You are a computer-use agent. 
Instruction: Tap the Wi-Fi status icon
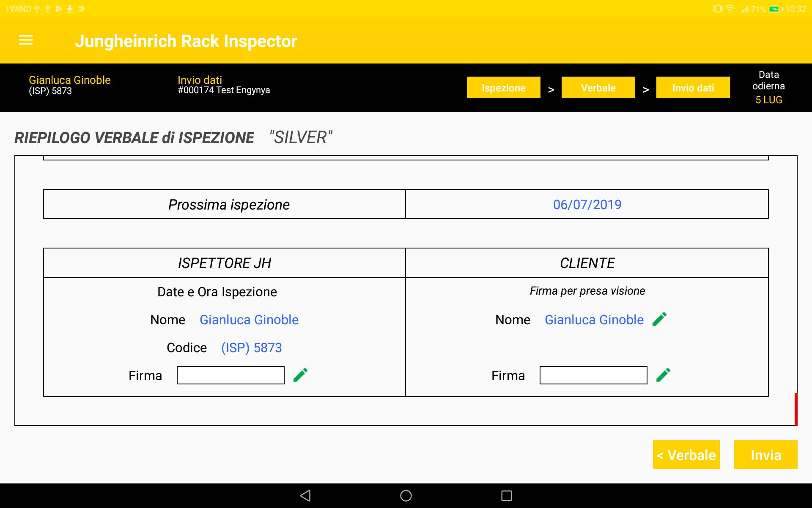(x=730, y=9)
